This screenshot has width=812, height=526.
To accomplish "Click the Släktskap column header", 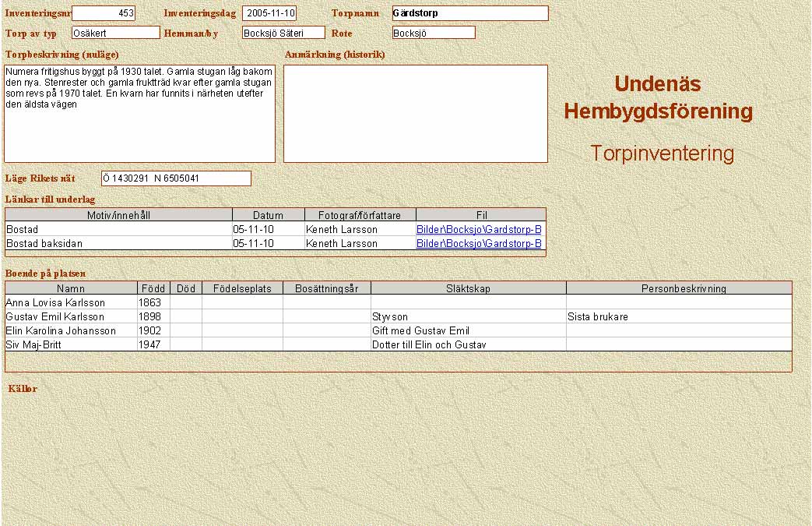I will click(468, 288).
